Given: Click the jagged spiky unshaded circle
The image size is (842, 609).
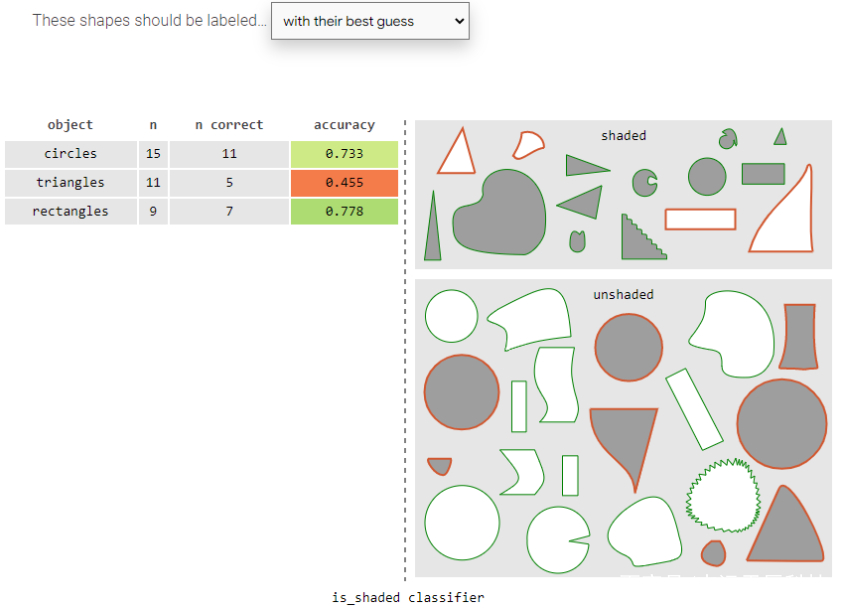Looking at the screenshot, I should point(723,495).
